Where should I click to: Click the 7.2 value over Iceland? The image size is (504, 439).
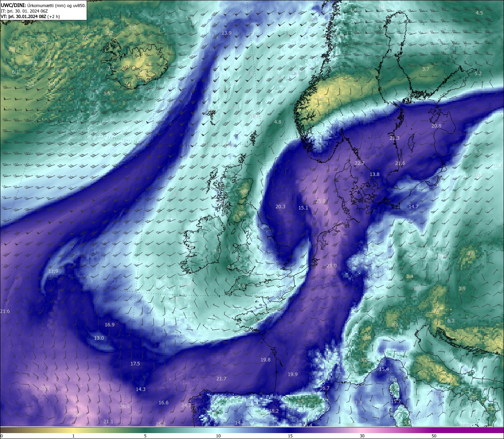tap(111, 68)
